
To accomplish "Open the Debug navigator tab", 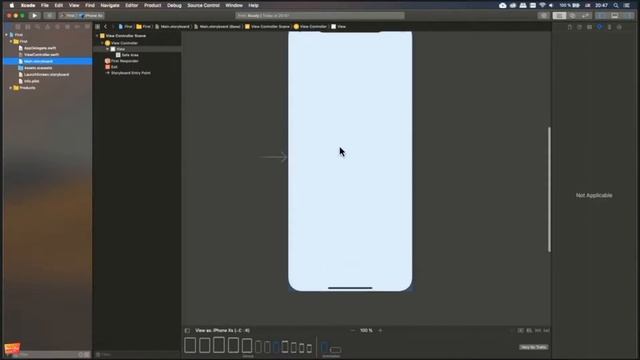I will [x=67, y=27].
